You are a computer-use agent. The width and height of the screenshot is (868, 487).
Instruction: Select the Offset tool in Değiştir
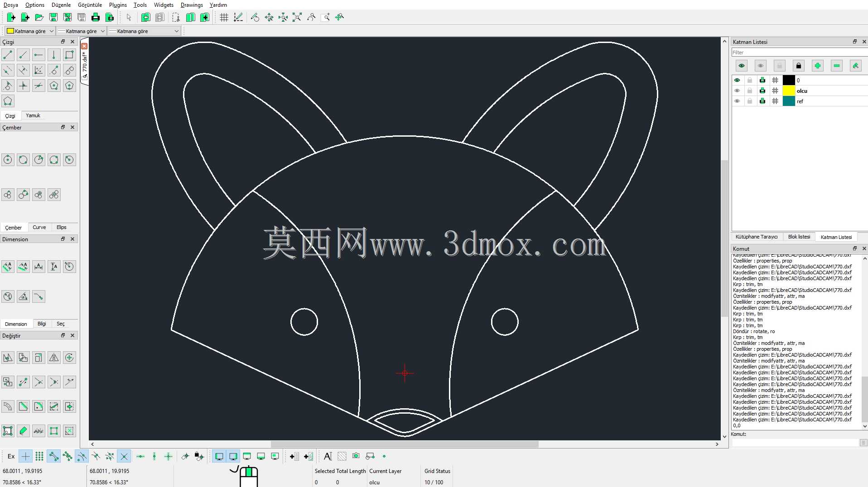pyautogui.click(x=8, y=406)
